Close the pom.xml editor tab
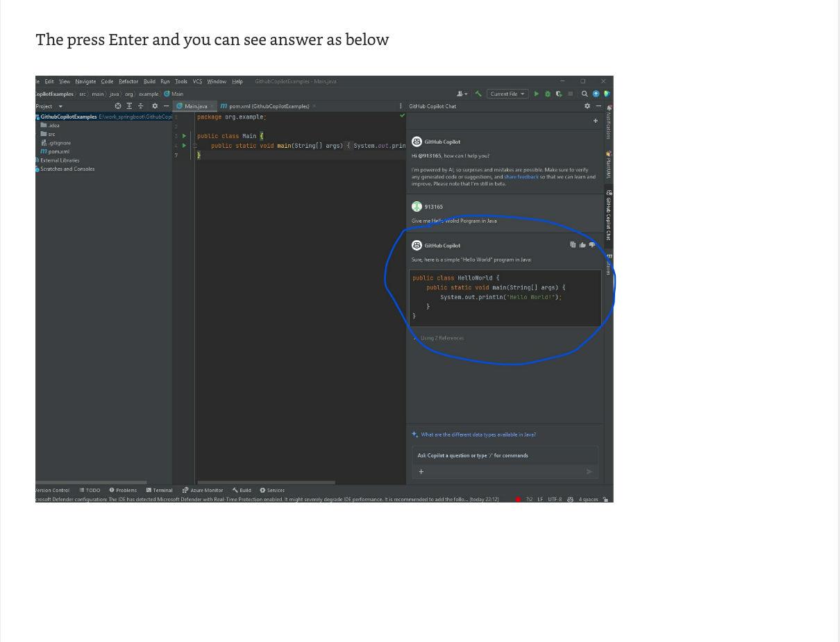The image size is (840, 642). pyautogui.click(x=314, y=106)
